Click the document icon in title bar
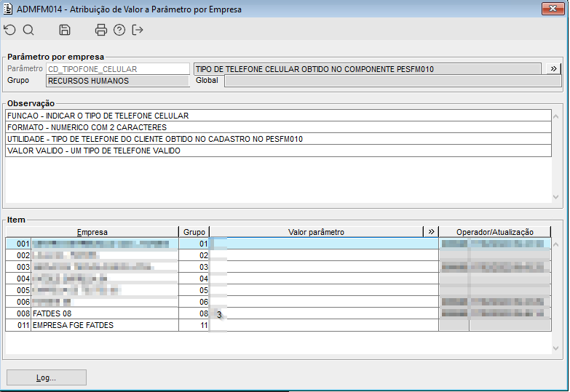Image resolution: width=570 pixels, height=392 pixels. pos(7,9)
